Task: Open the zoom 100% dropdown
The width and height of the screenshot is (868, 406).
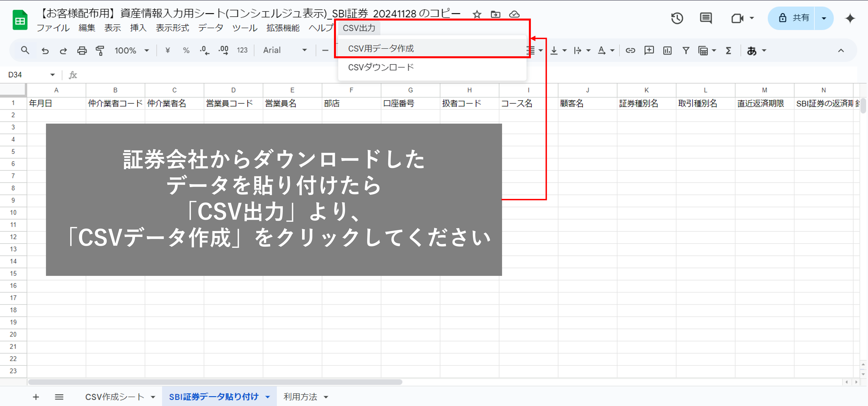Action: 131,51
